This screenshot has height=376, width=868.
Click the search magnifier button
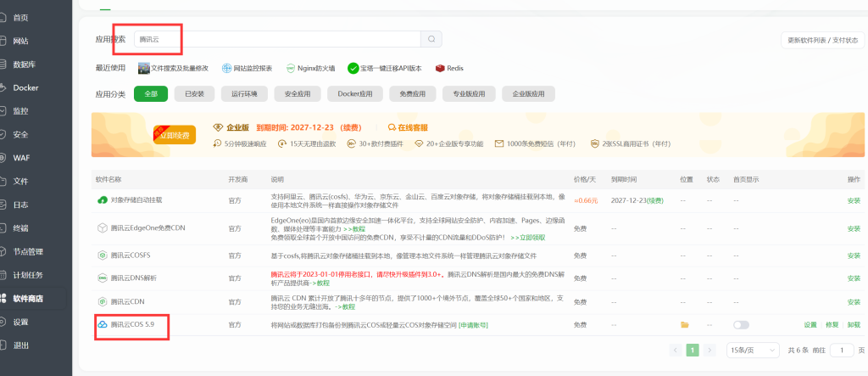click(x=431, y=39)
